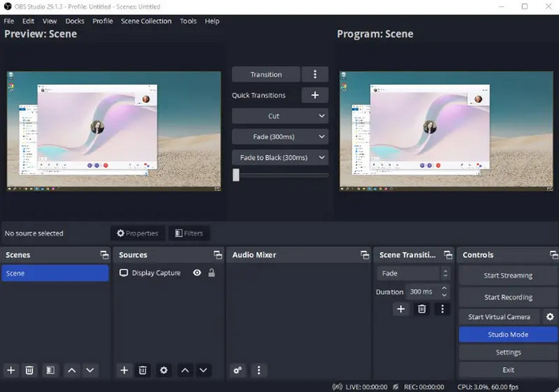559x392 pixels.
Task: Click the Start Streaming button
Action: pos(508,275)
